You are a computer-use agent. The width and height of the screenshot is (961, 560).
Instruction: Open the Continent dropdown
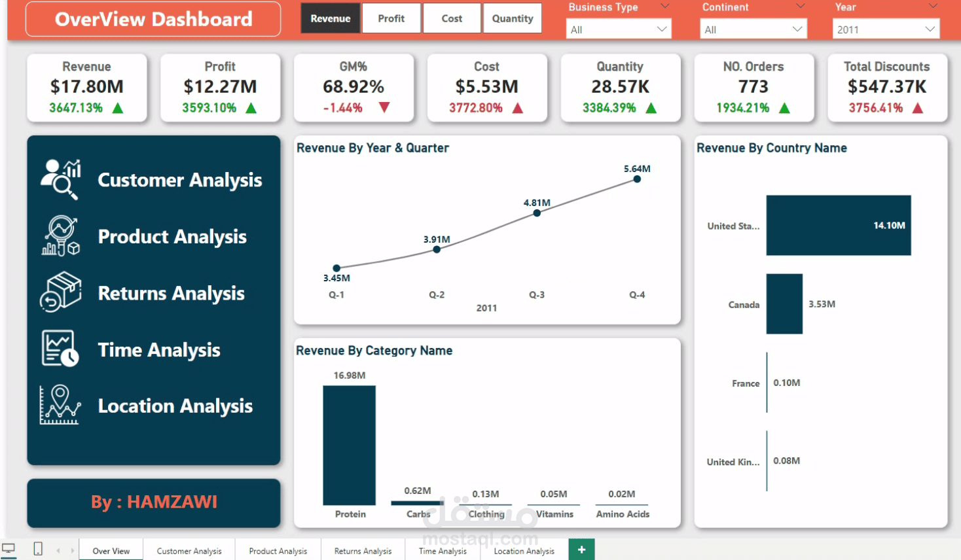[x=753, y=29]
